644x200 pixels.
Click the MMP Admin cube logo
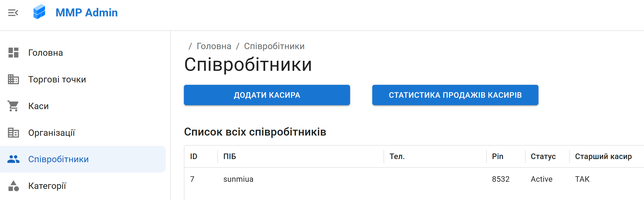pyautogui.click(x=39, y=12)
